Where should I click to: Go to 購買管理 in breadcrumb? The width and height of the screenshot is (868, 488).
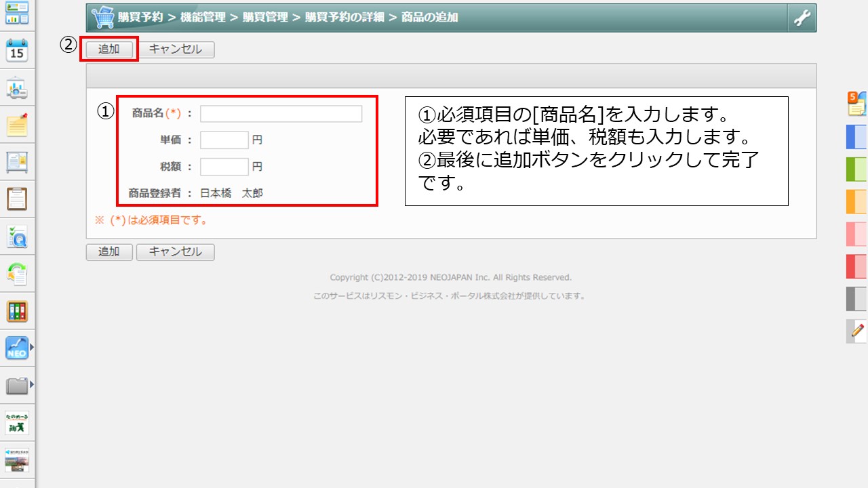click(x=265, y=18)
